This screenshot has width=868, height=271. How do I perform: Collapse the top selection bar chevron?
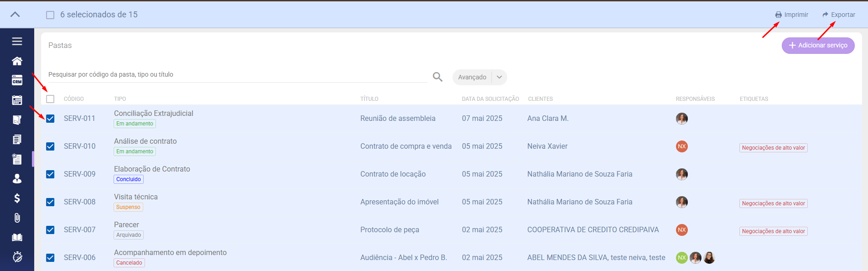pos(15,15)
